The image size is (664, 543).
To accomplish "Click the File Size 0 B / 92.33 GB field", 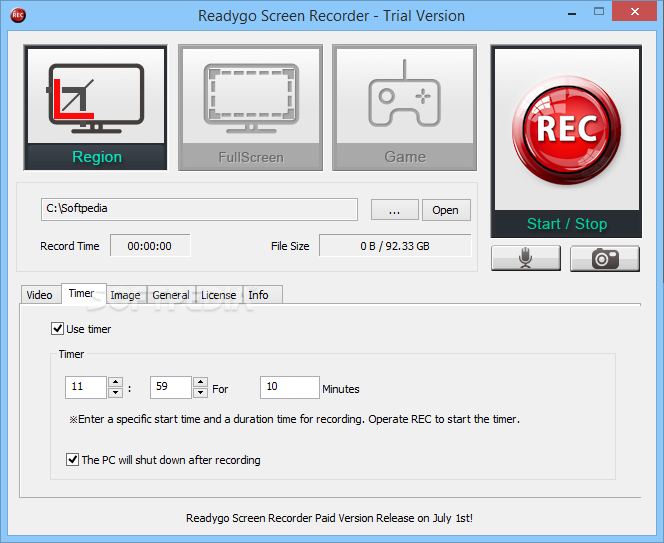I will pyautogui.click(x=395, y=246).
